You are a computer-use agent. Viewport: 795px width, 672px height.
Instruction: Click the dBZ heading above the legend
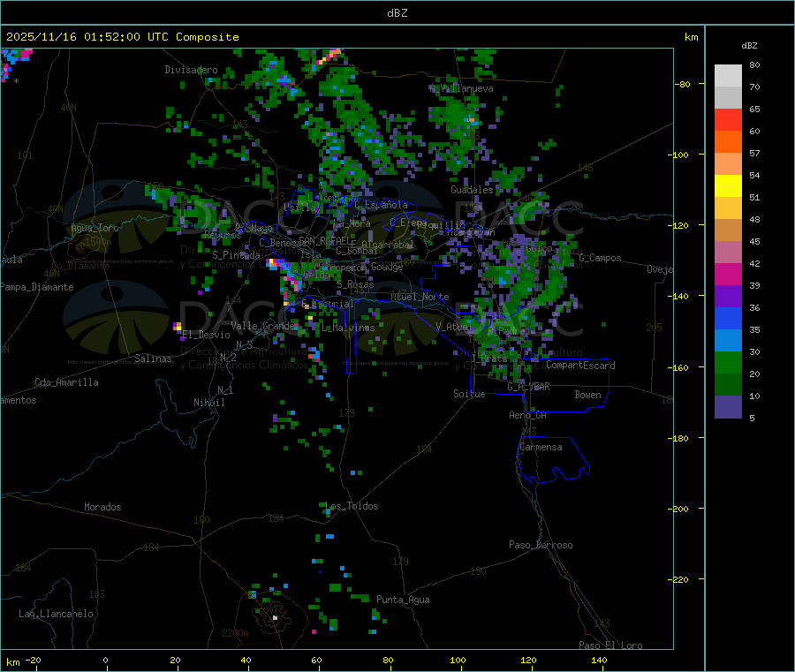pos(749,46)
